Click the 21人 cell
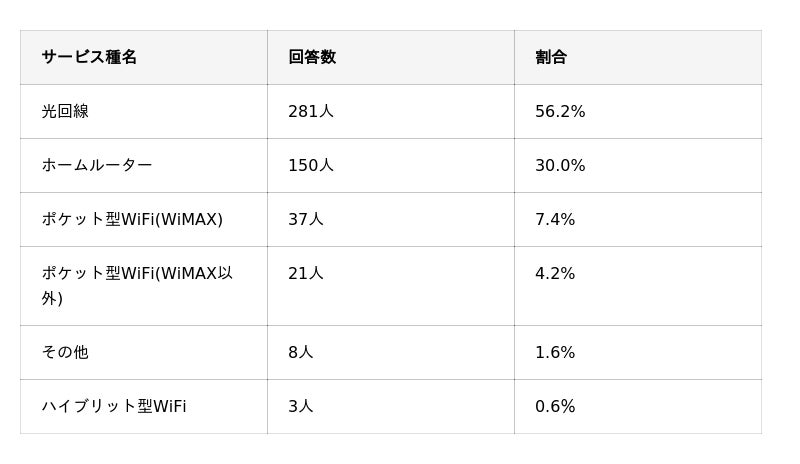The width and height of the screenshot is (800, 464). [x=306, y=274]
